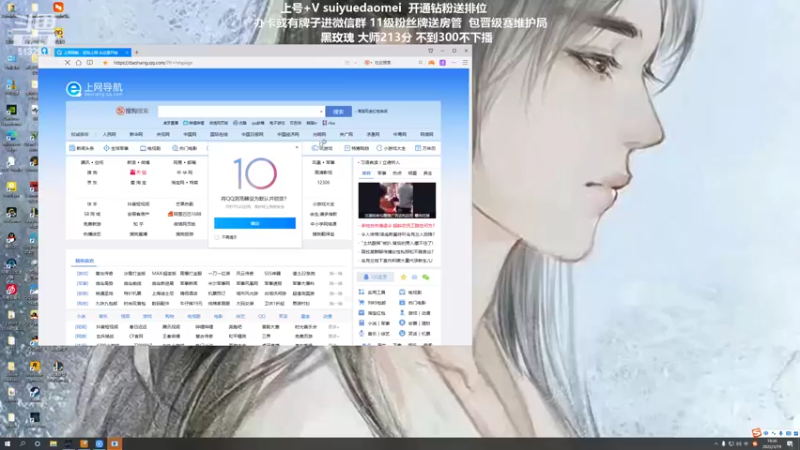This screenshot has height=450, width=800.
Task: Open File Explorer from the taskbar
Action: coord(53,444)
